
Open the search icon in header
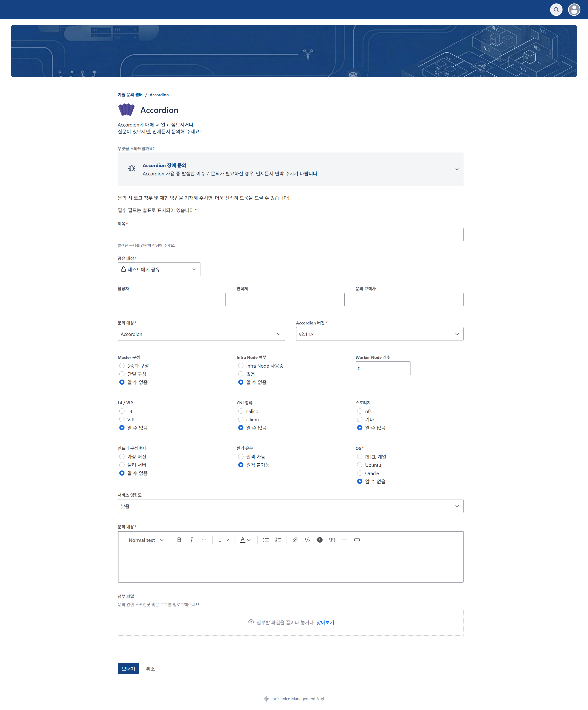click(556, 9)
